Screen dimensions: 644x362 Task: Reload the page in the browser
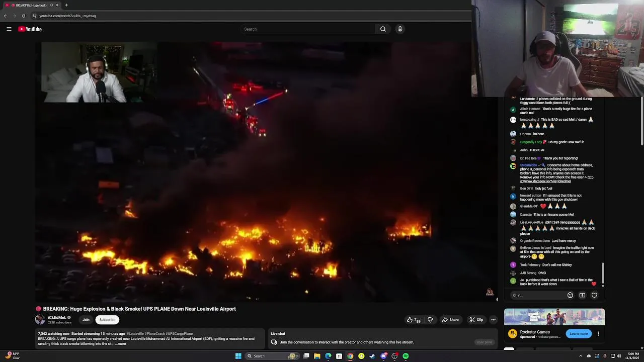pyautogui.click(x=24, y=16)
